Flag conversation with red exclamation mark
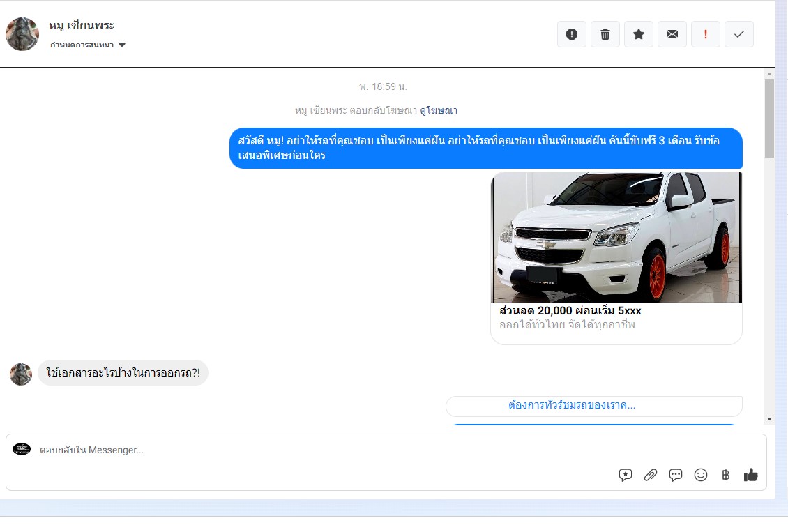The width and height of the screenshot is (788, 532). 706,34
